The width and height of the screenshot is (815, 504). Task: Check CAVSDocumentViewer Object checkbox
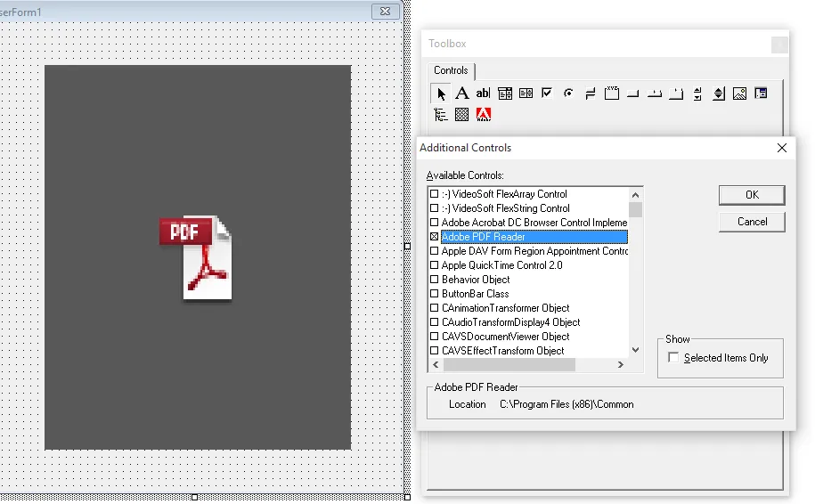[435, 337]
